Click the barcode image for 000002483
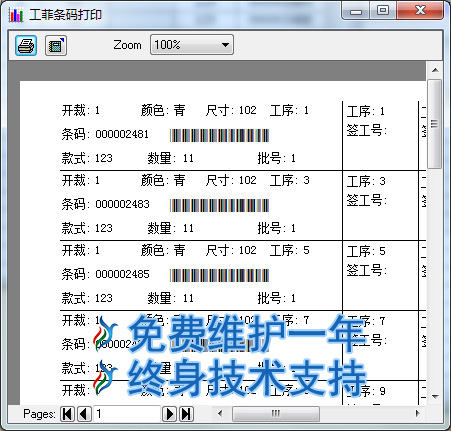This screenshot has height=431, width=451. 219,205
